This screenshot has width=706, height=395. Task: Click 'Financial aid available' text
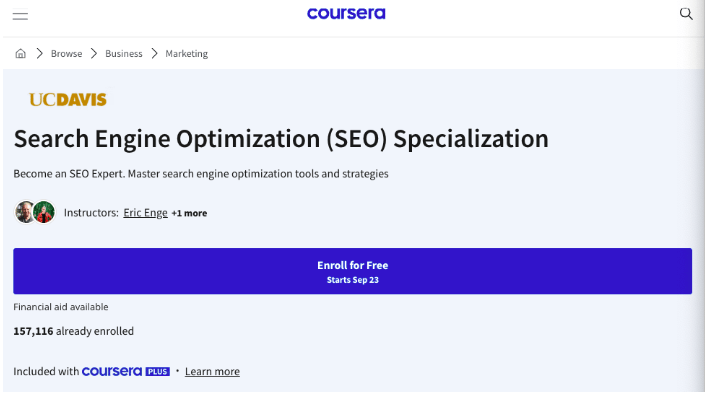click(x=61, y=307)
